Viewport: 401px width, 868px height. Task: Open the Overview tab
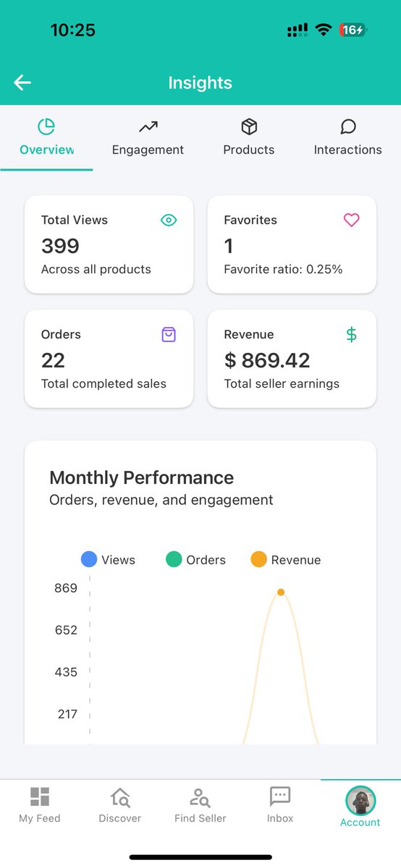coord(46,138)
